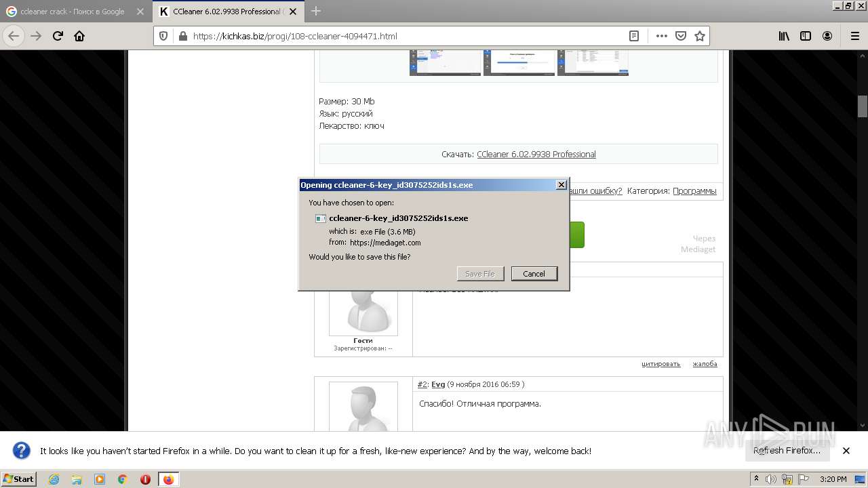Screen dimensions: 868x488
Task: Save page to Pocket
Action: [x=681, y=36]
